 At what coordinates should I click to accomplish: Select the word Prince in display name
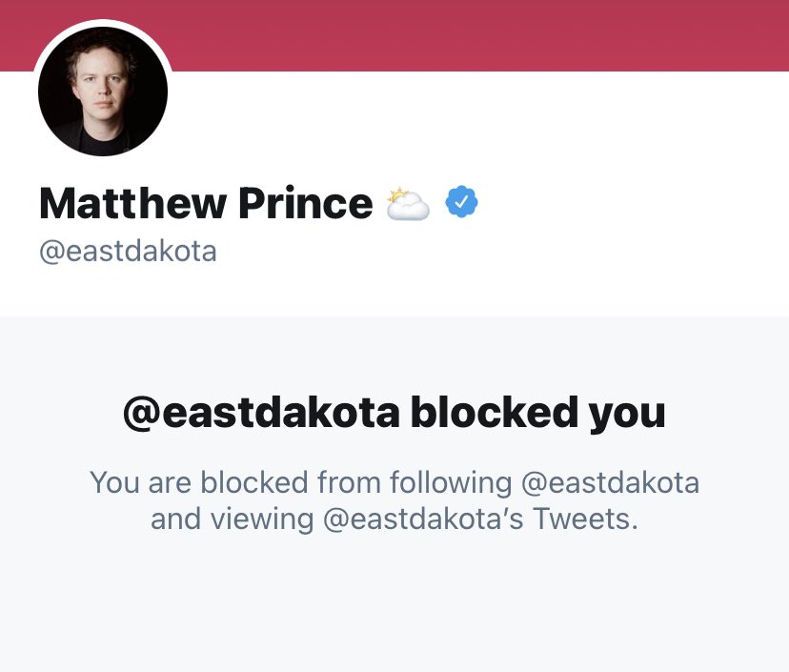pyautogui.click(x=306, y=203)
